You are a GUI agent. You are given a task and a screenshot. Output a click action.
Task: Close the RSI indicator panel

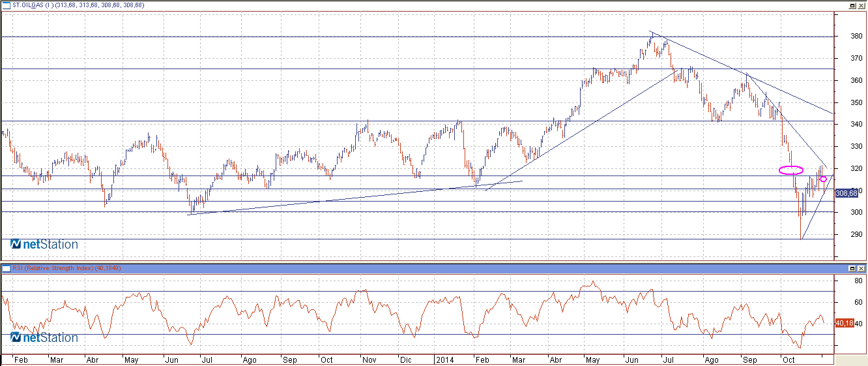coord(861,268)
